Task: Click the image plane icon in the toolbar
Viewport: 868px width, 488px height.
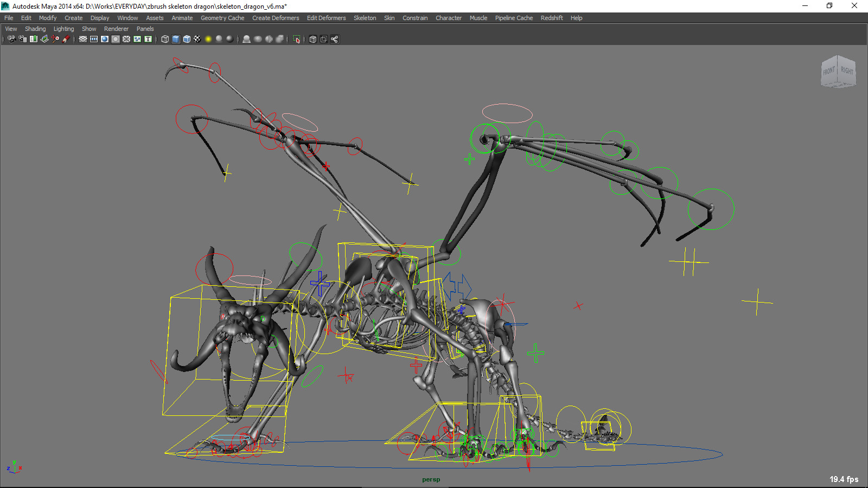Action: pyautogui.click(x=44, y=39)
